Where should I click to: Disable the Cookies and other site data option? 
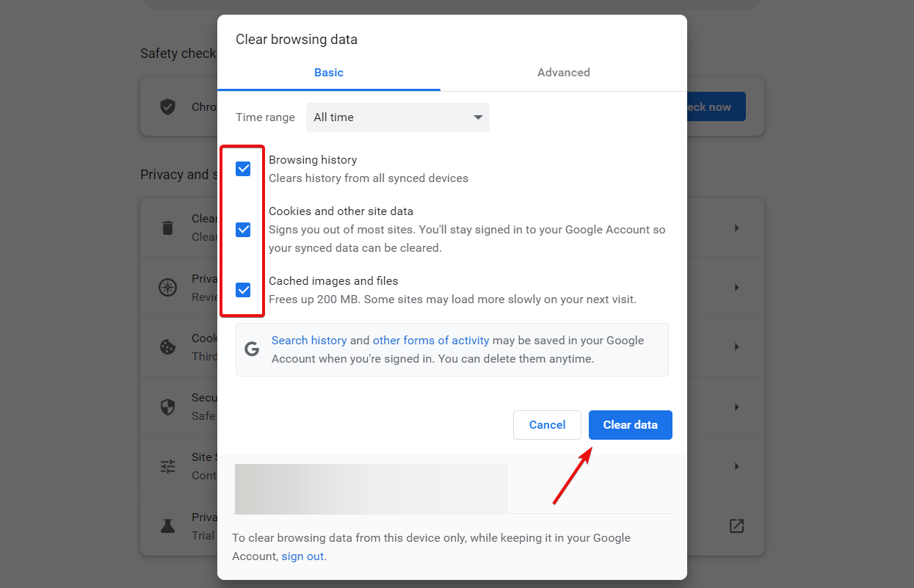tap(242, 230)
